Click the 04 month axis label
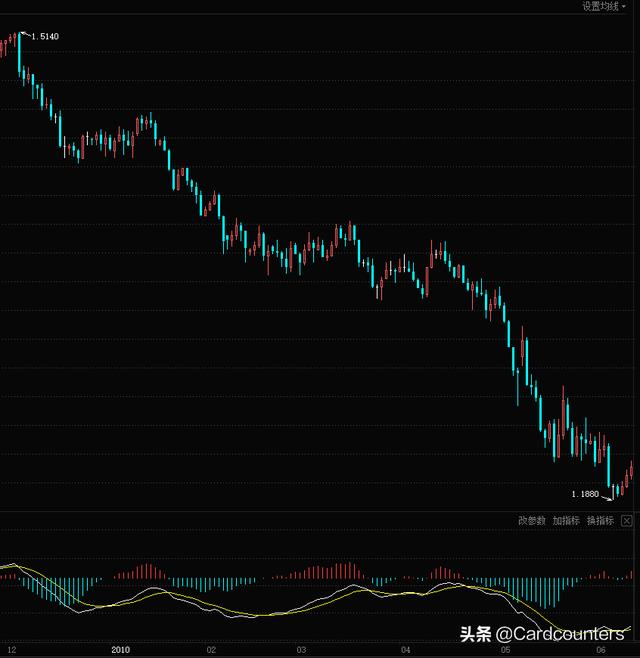 tap(405, 650)
